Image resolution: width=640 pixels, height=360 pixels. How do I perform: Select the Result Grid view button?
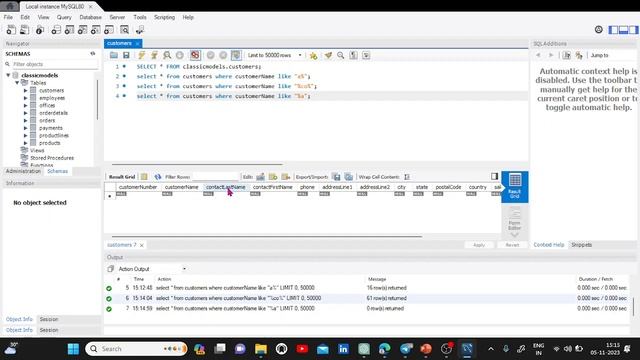click(x=515, y=186)
